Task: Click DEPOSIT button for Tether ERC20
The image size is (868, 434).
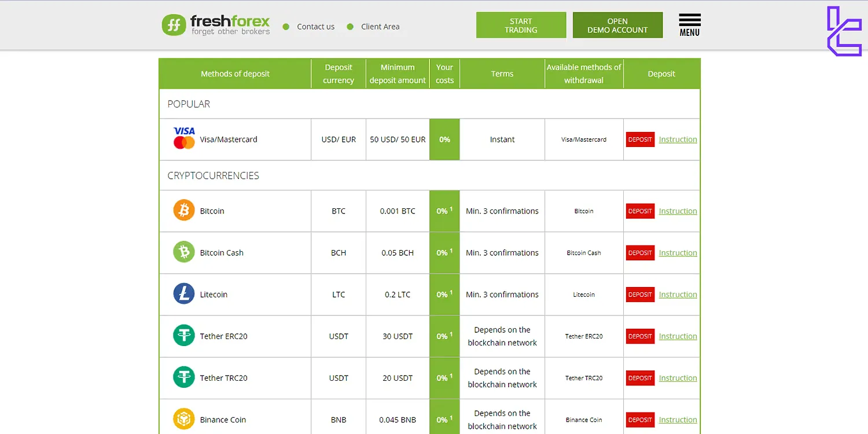Action: click(640, 336)
